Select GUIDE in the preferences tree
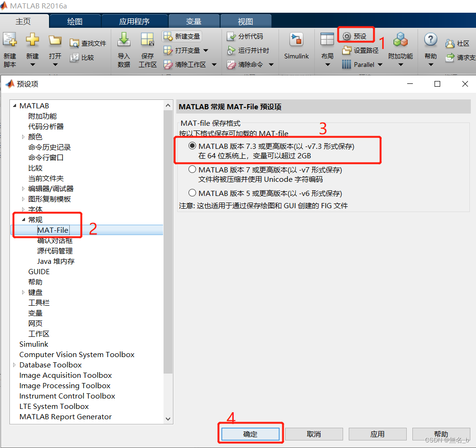 [39, 272]
